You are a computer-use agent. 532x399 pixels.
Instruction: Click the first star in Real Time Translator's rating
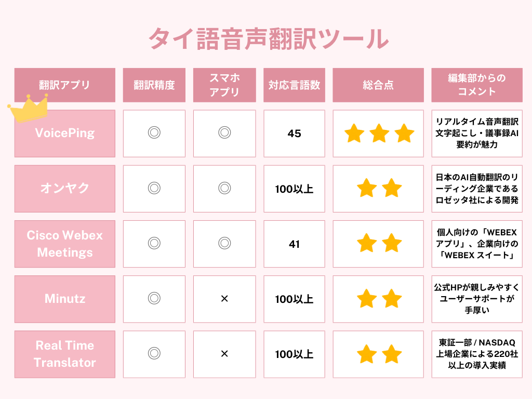pyautogui.click(x=367, y=354)
